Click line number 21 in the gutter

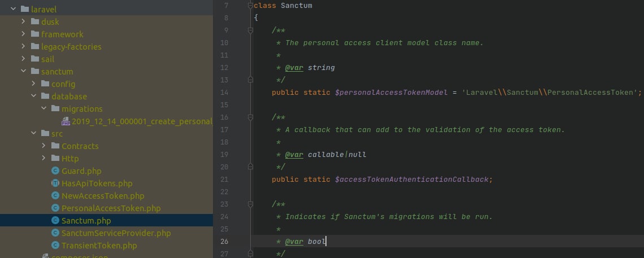(224, 180)
